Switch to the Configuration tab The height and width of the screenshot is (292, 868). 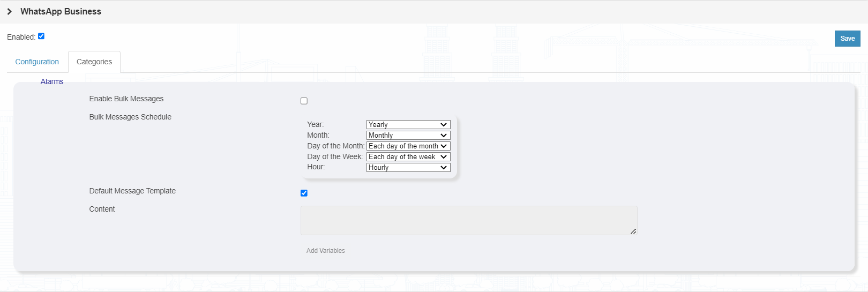pos(37,62)
